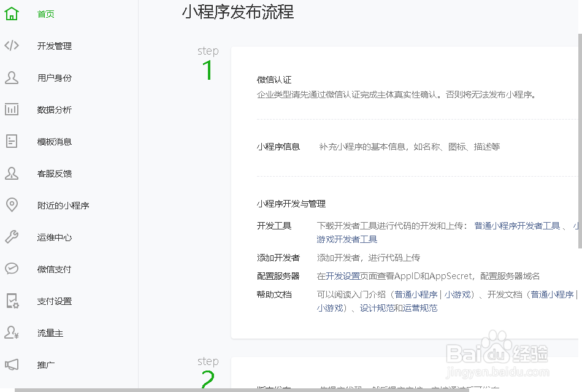
Task: Click the 帮助文档 row label
Action: tap(274, 294)
